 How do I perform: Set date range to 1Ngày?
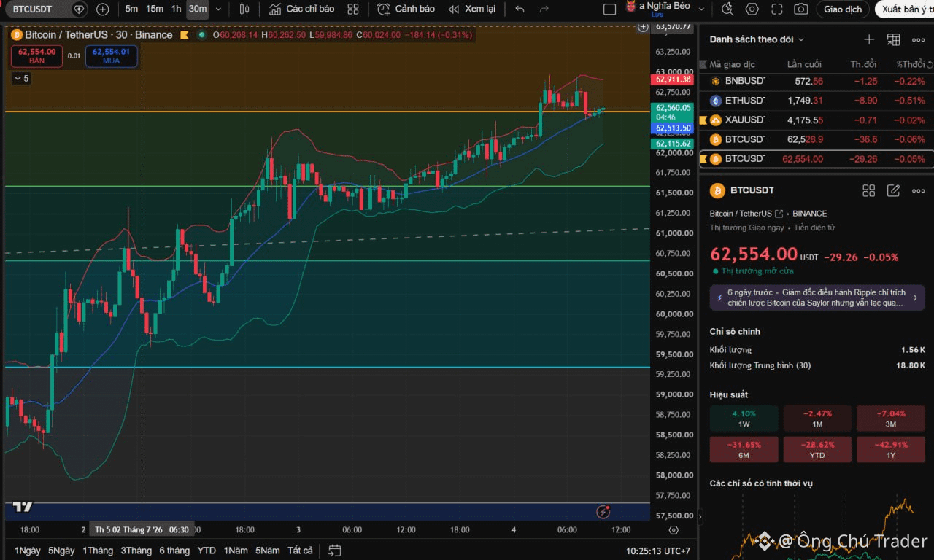pos(28,551)
